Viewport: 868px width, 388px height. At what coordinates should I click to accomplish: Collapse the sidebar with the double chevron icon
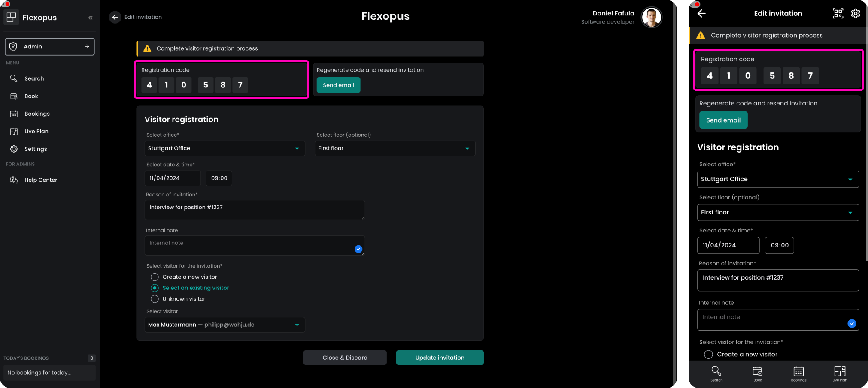pyautogui.click(x=90, y=18)
